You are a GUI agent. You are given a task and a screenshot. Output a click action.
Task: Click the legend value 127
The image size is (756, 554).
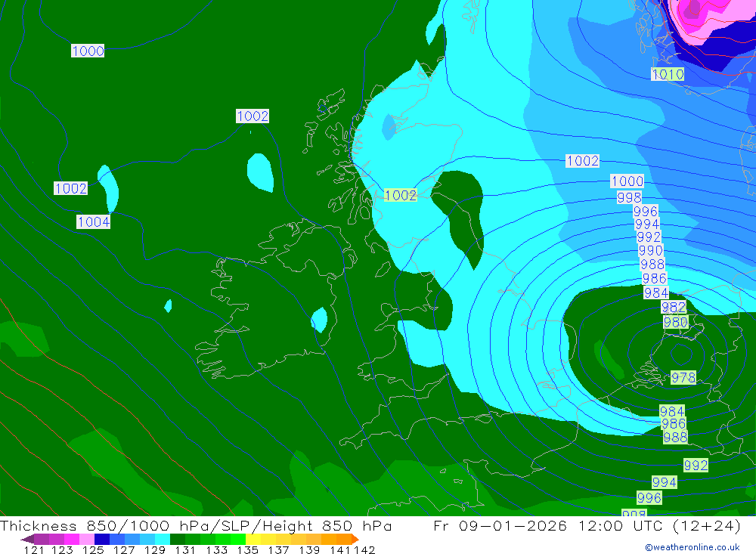point(124,549)
